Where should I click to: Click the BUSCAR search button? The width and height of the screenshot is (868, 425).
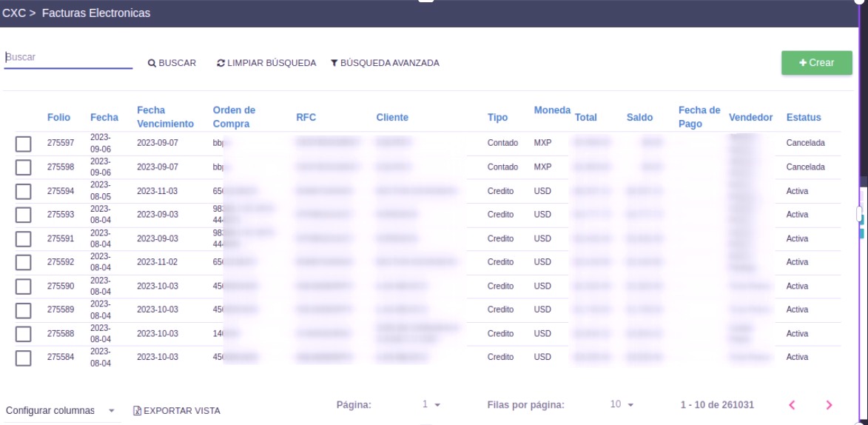(172, 63)
